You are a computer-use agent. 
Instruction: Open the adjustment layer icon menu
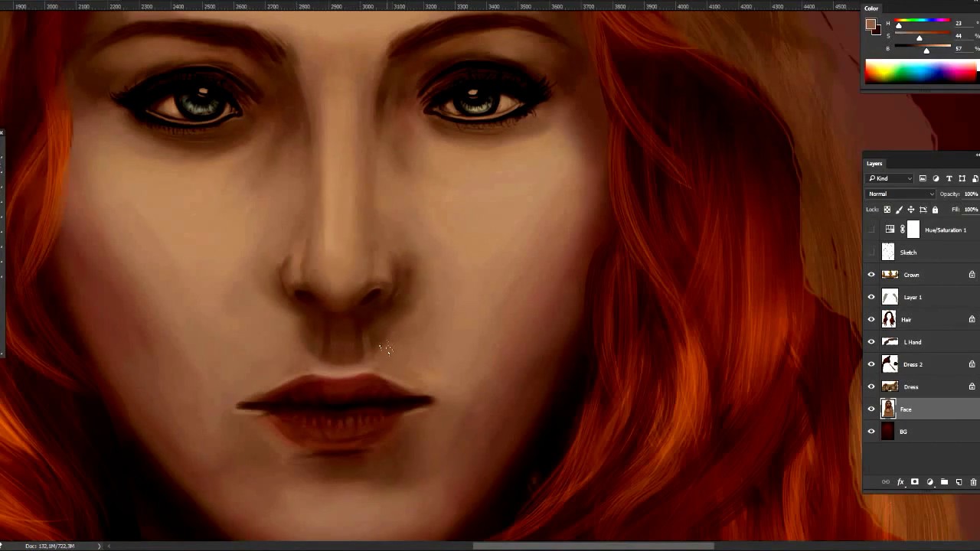click(929, 482)
